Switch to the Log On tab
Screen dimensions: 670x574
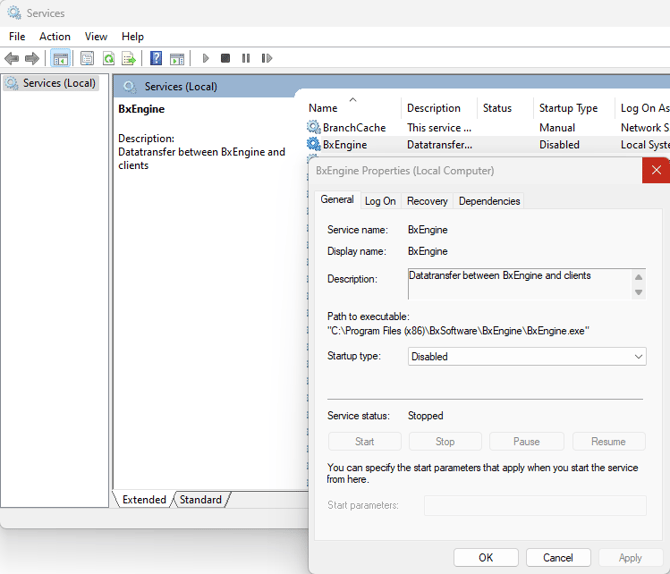(x=380, y=201)
